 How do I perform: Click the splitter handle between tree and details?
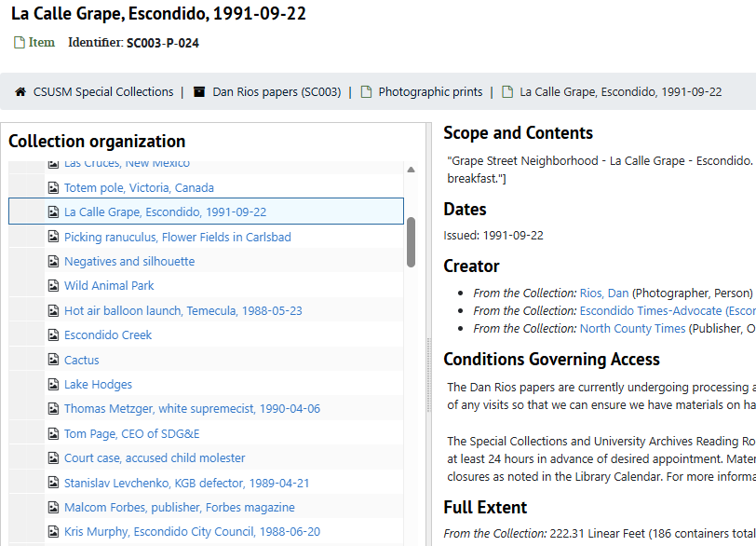pyautogui.click(x=428, y=375)
